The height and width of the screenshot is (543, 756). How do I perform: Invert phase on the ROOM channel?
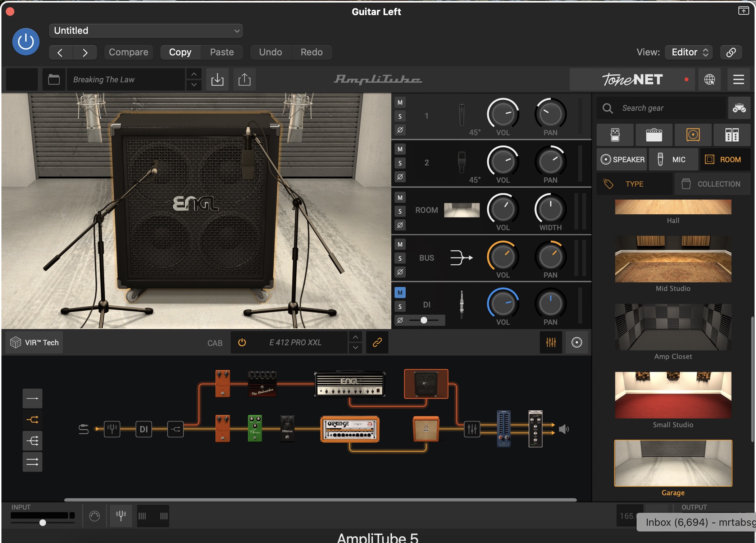[400, 225]
